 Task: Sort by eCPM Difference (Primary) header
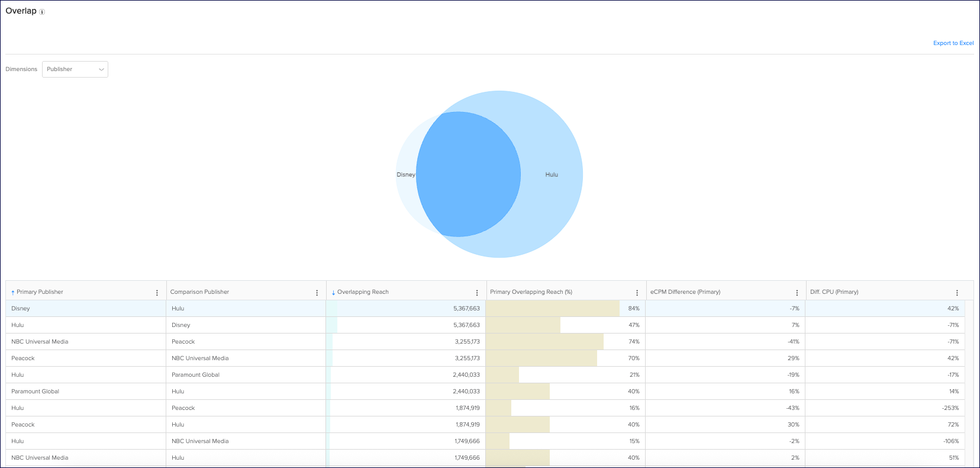click(685, 292)
